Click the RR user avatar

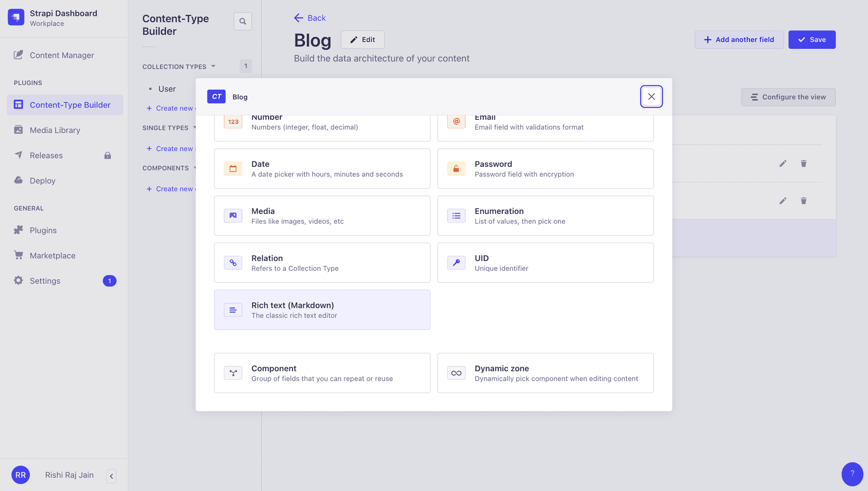coord(20,475)
